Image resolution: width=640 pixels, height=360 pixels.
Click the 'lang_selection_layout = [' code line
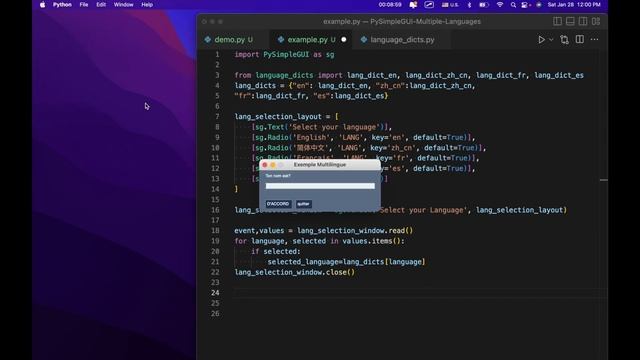[286, 117]
